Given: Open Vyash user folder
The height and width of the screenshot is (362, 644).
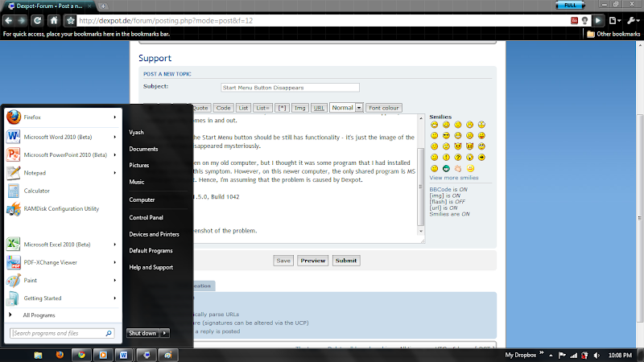Looking at the screenshot, I should pos(136,132).
